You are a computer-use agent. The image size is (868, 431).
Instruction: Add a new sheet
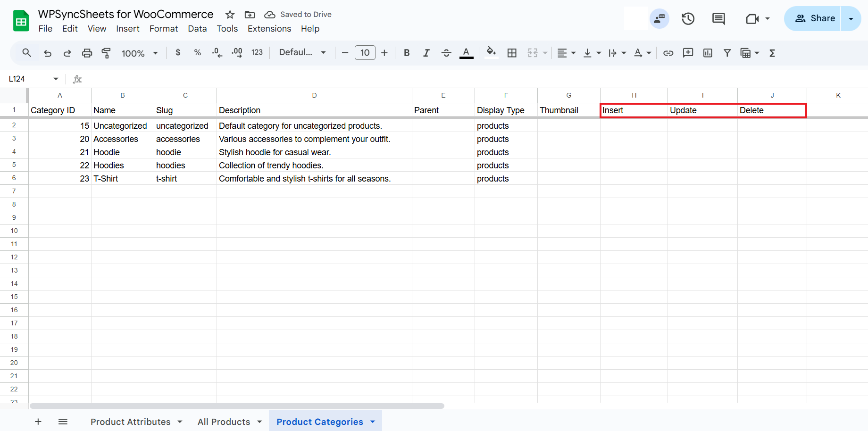click(38, 422)
